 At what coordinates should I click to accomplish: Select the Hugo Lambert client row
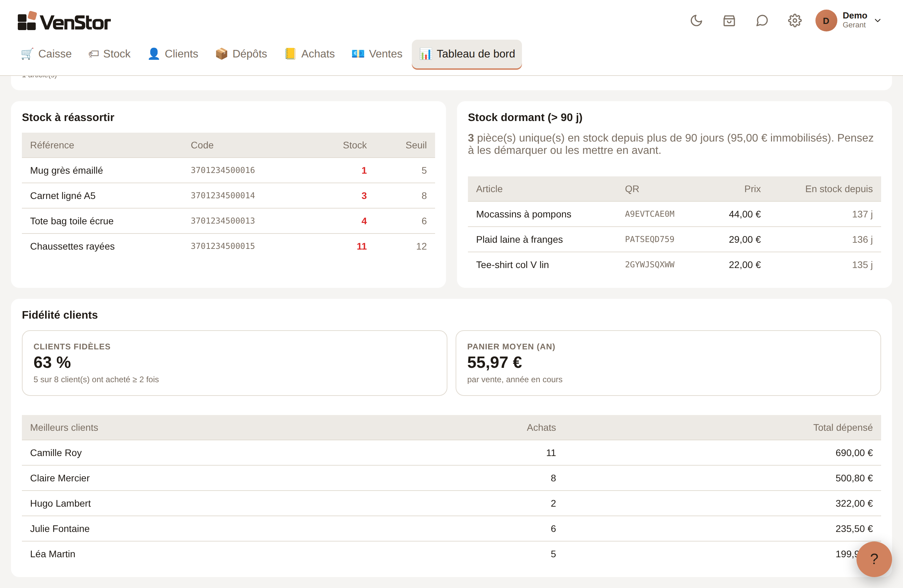[x=451, y=504]
